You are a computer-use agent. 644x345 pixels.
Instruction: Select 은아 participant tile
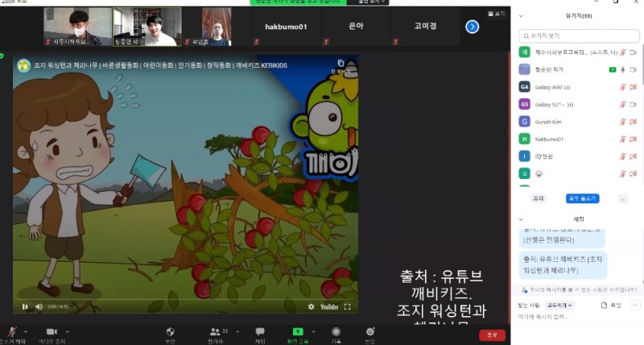click(356, 27)
